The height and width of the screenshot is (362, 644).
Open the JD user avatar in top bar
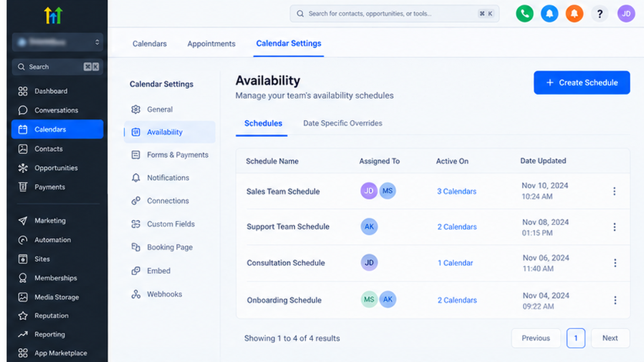click(626, 14)
